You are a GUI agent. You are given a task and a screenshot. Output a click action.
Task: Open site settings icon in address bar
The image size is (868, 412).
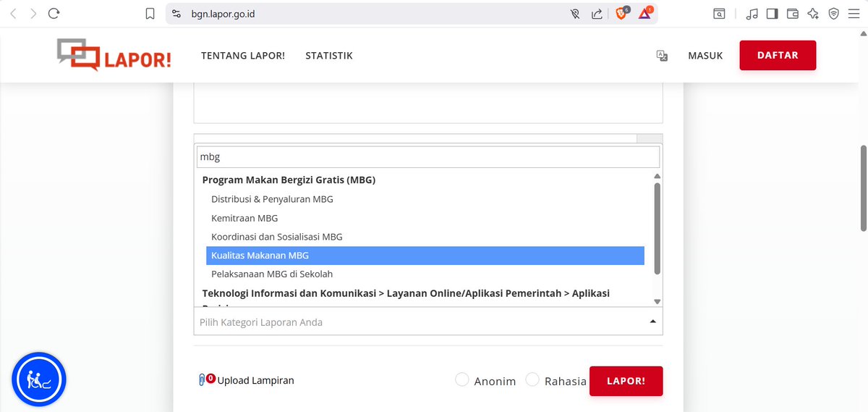click(x=176, y=13)
